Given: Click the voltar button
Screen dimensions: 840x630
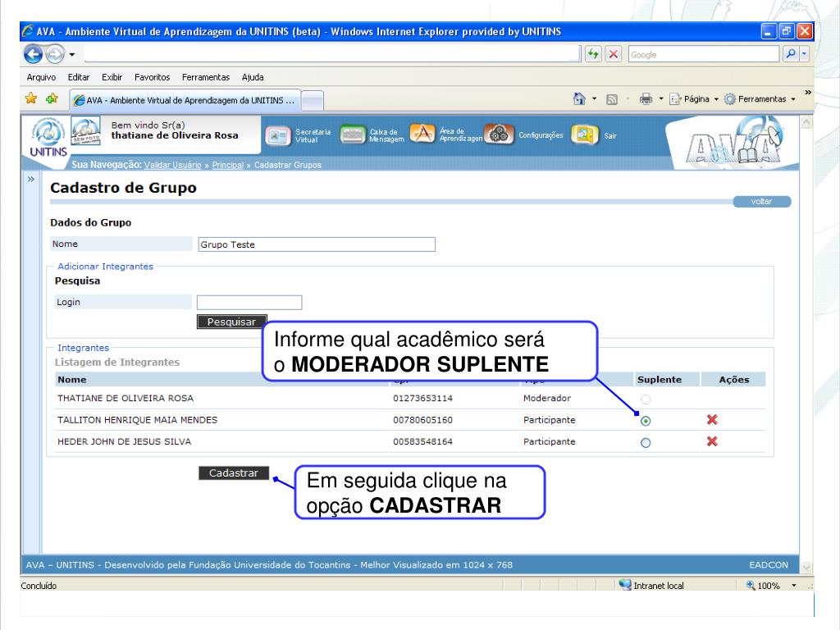Looking at the screenshot, I should tap(761, 202).
